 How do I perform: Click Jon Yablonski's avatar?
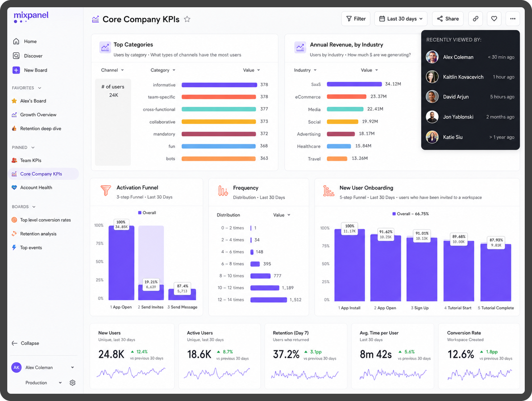[x=432, y=117]
